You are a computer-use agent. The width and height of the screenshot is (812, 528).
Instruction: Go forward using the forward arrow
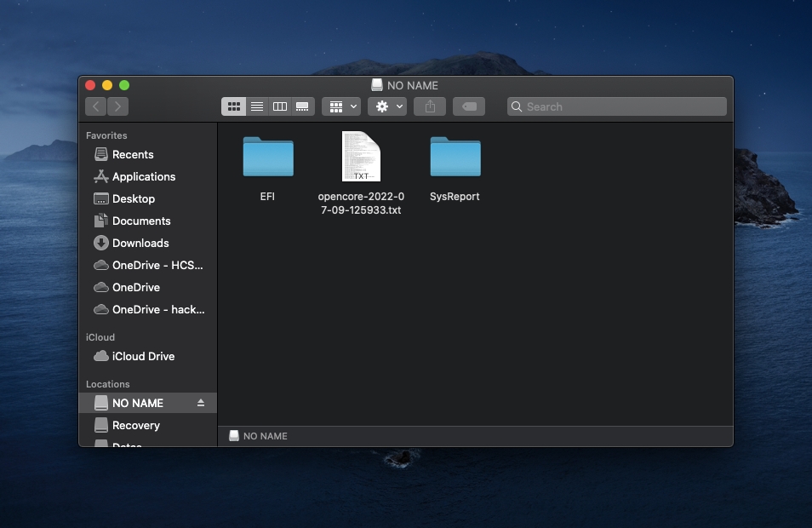pyautogui.click(x=118, y=106)
